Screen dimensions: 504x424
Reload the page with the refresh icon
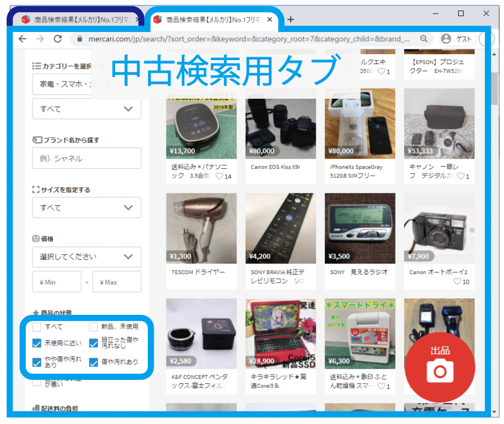pos(57,39)
